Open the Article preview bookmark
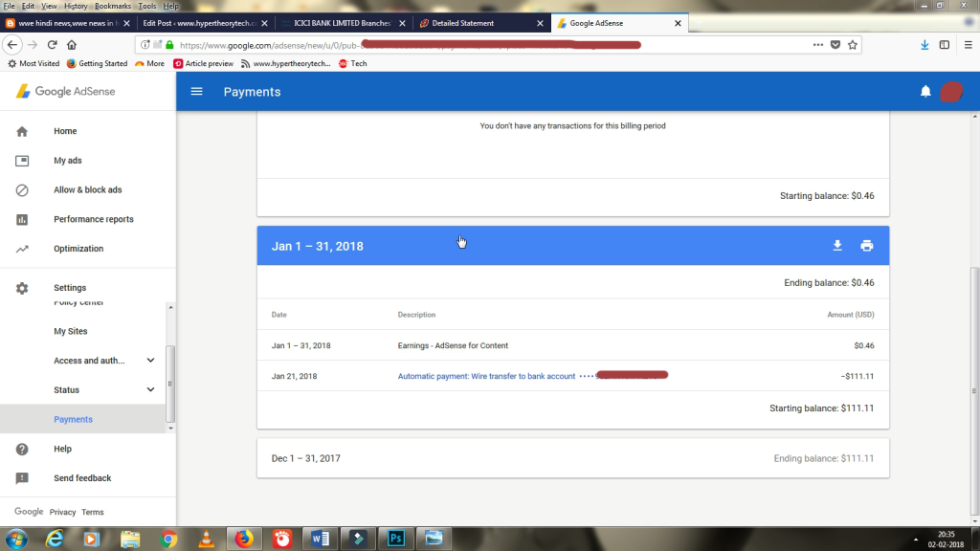This screenshot has height=551, width=980. (203, 63)
